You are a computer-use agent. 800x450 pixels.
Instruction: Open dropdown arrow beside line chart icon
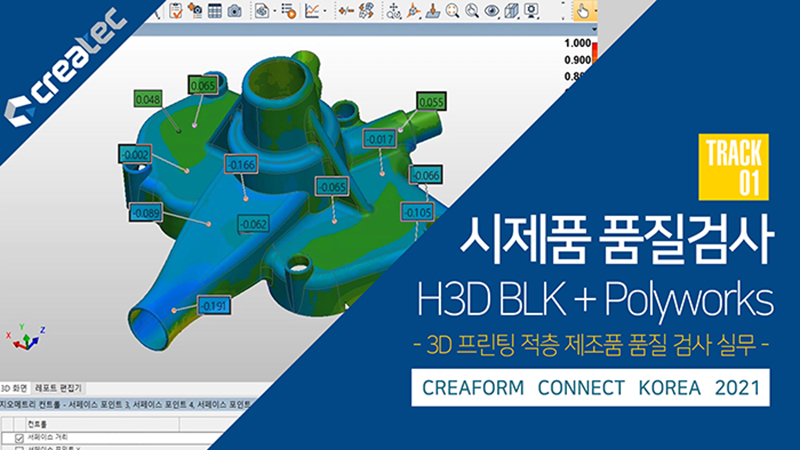[324, 11]
